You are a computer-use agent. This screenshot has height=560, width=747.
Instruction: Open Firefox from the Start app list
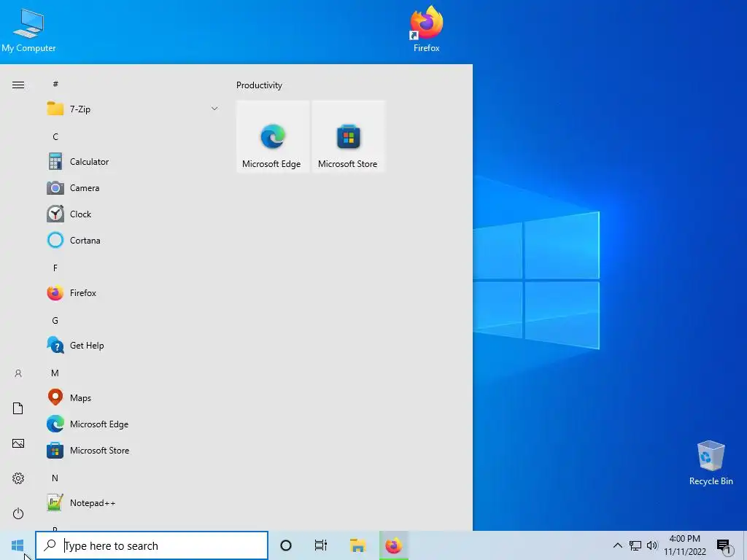[x=132, y=293]
